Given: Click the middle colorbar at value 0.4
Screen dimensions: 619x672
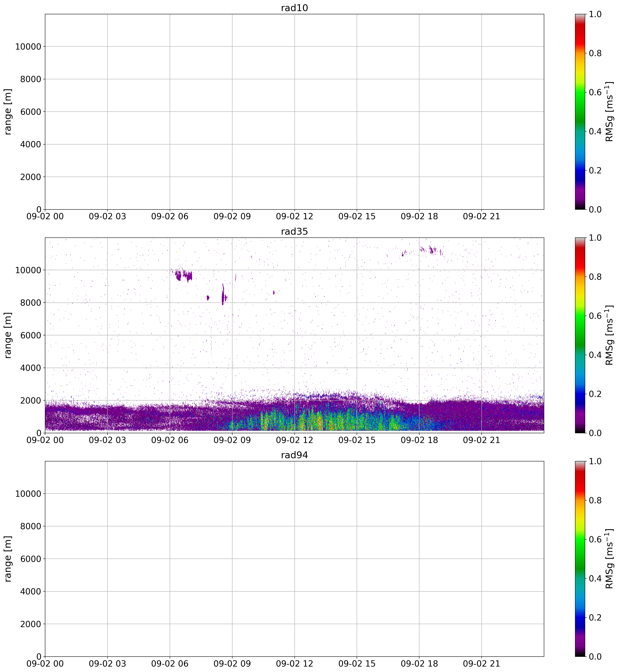Looking at the screenshot, I should [580, 355].
